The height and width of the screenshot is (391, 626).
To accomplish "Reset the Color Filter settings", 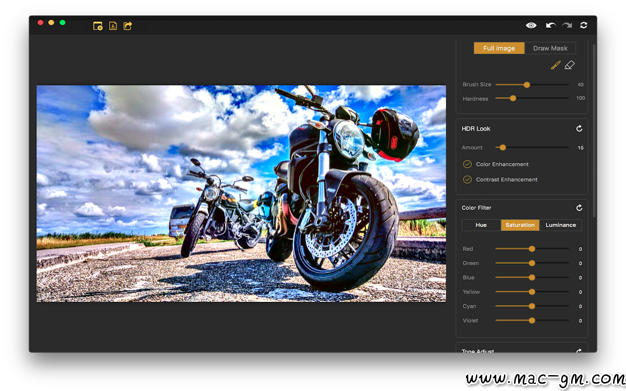I will click(x=579, y=208).
